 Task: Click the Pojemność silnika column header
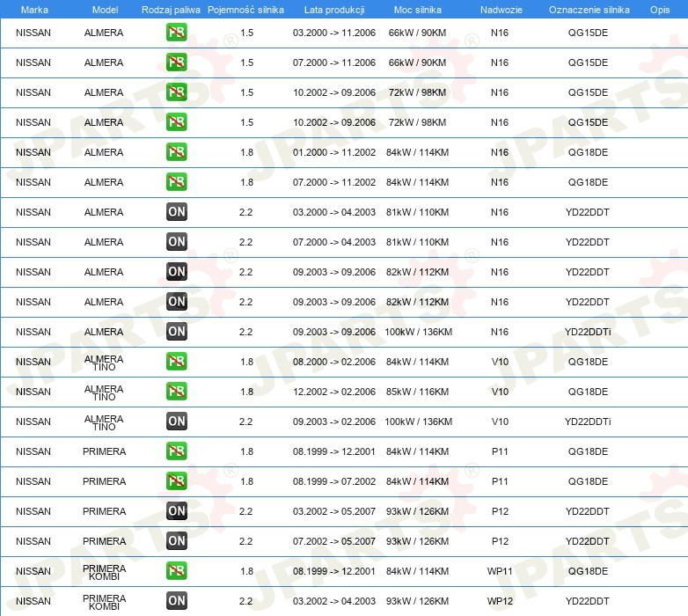(x=245, y=10)
